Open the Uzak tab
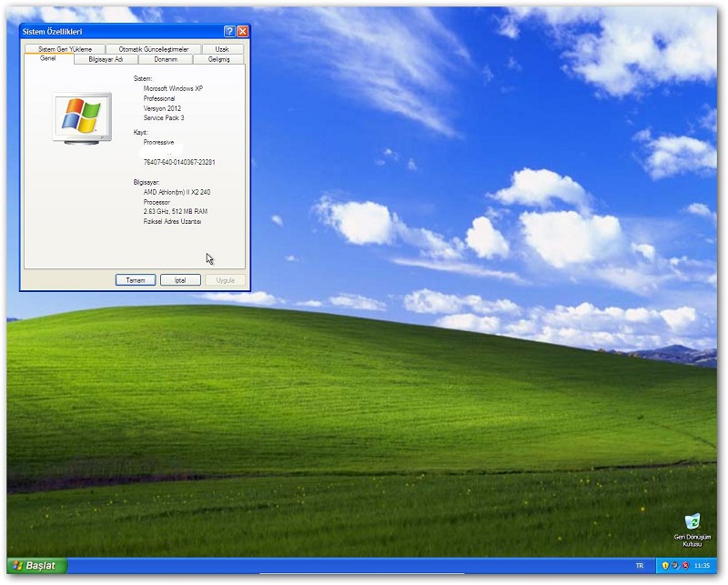 point(222,49)
